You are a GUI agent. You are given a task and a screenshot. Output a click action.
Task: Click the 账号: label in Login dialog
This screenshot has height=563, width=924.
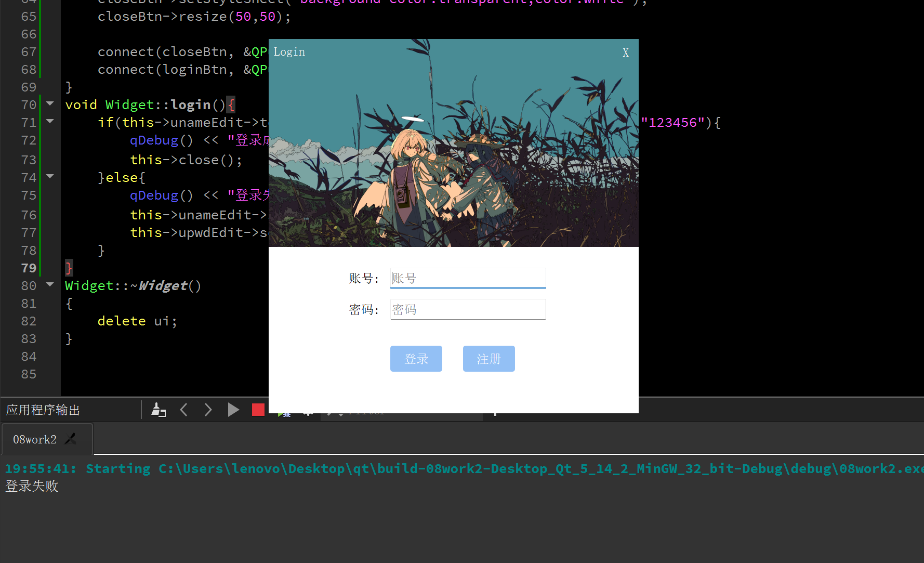[364, 279]
